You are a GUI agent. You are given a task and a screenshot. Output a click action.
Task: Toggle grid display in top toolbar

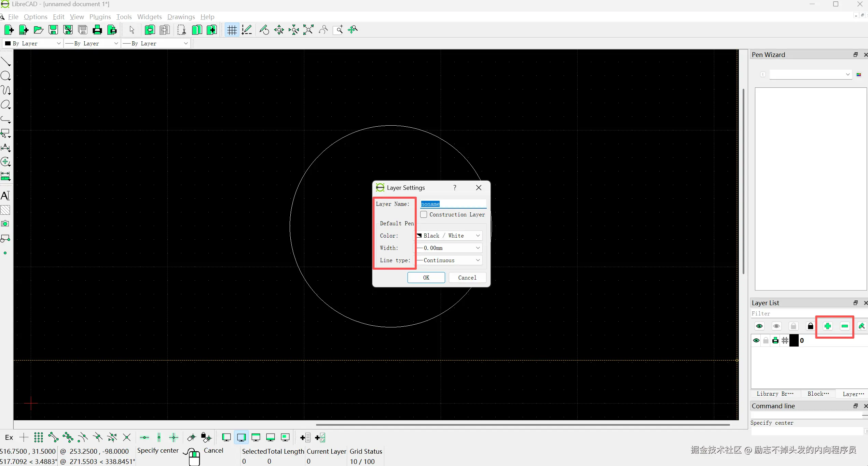232,30
